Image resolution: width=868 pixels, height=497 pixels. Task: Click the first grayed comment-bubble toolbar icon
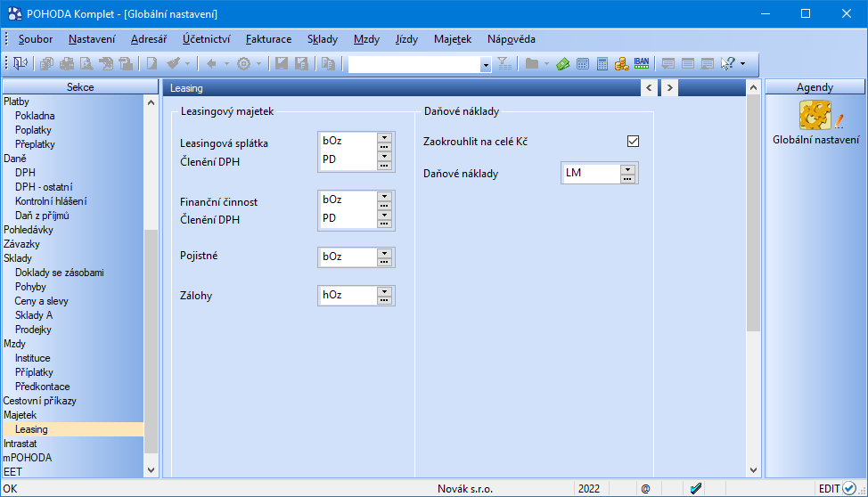tap(668, 63)
